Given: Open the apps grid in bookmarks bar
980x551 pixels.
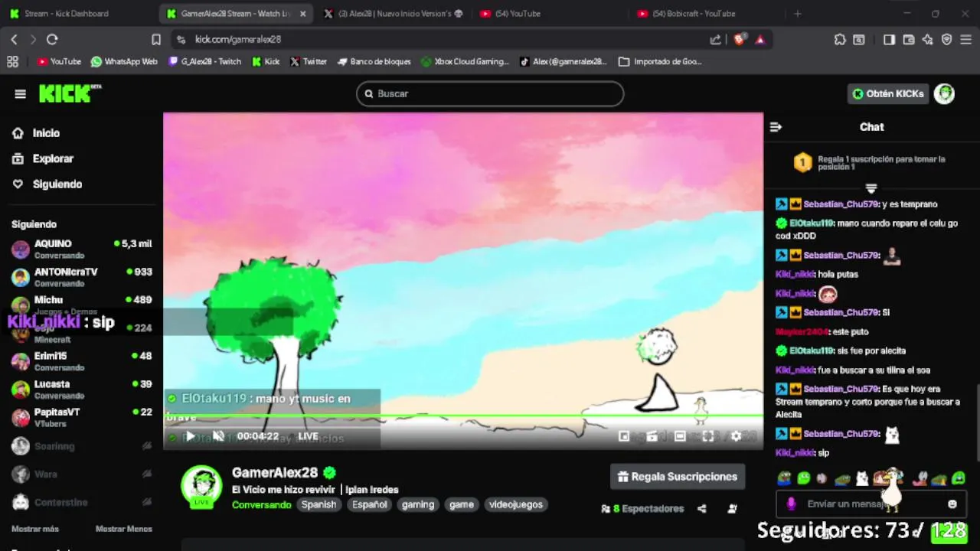Looking at the screenshot, I should (12, 61).
